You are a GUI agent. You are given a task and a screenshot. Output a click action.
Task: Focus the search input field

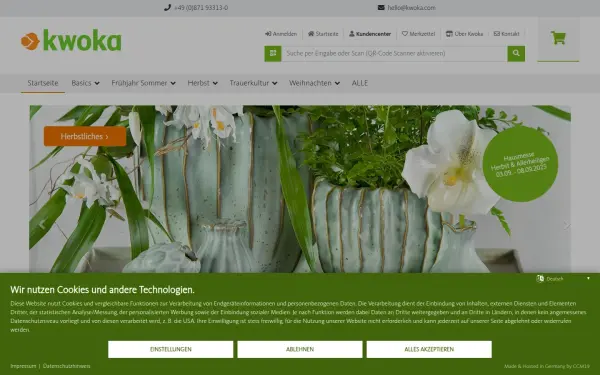point(394,54)
